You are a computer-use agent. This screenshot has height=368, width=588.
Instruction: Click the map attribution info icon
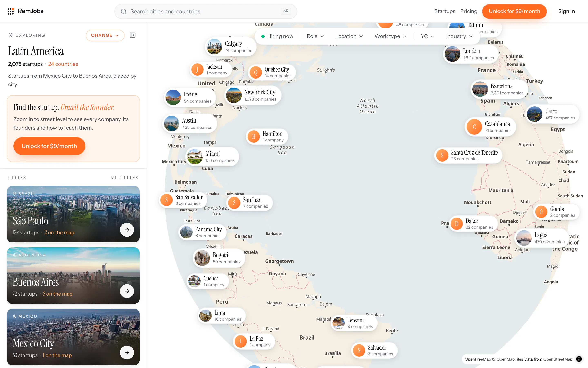[579, 359]
